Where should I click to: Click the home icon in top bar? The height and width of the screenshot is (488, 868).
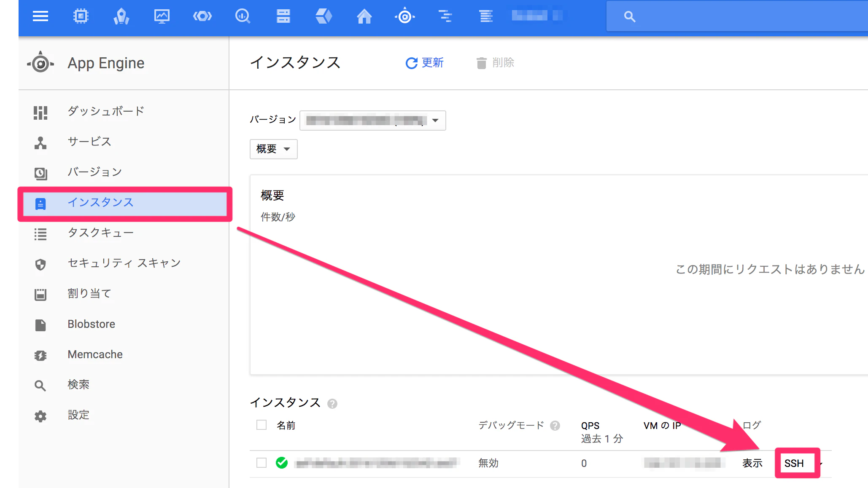(364, 16)
